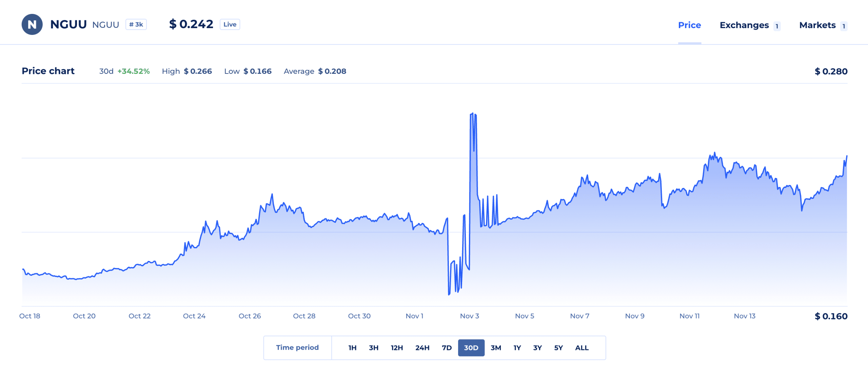The width and height of the screenshot is (868, 373).
Task: Select the 3Y time period
Action: click(x=537, y=348)
